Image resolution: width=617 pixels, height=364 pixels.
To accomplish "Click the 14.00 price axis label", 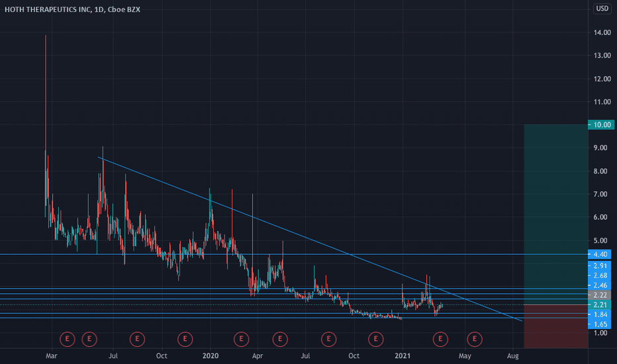I will (602, 32).
